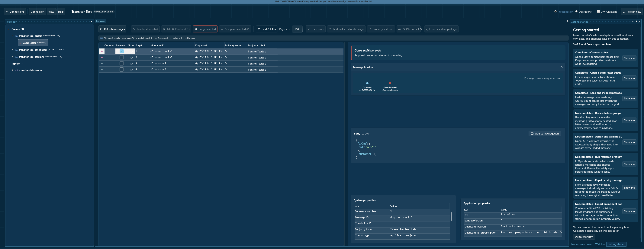Viewport: 644px width, 249px height.
Task: Click the transiter-lab-sessions queue icon
Action: pyautogui.click(x=17, y=57)
